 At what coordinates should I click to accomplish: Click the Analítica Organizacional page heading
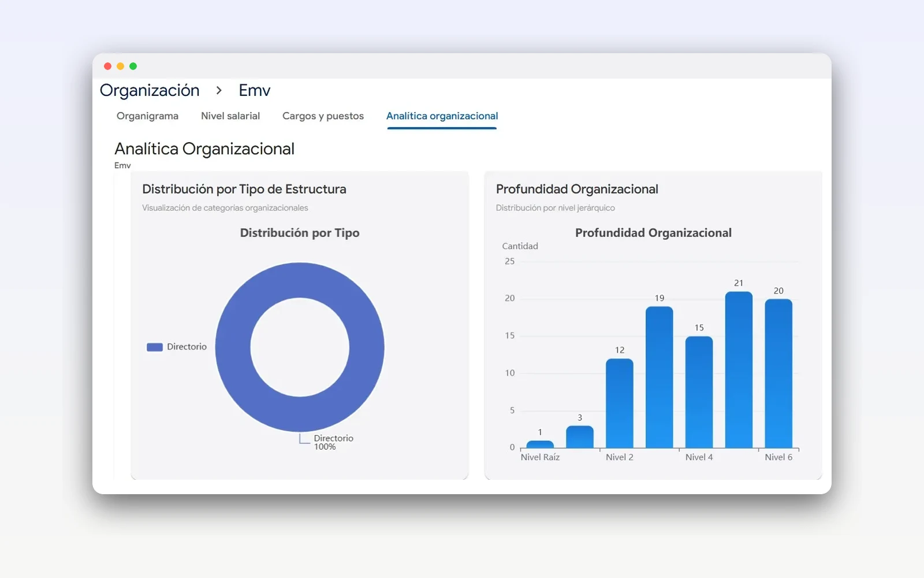[x=204, y=149]
